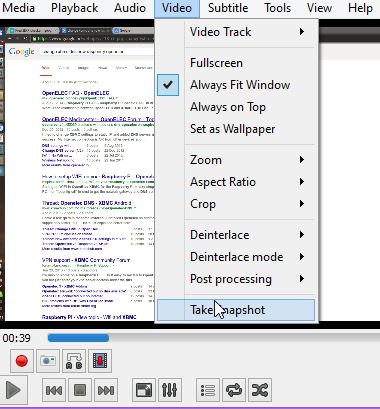This screenshot has width=380, height=409.
Task: Open the Audio menu
Action: [130, 8]
